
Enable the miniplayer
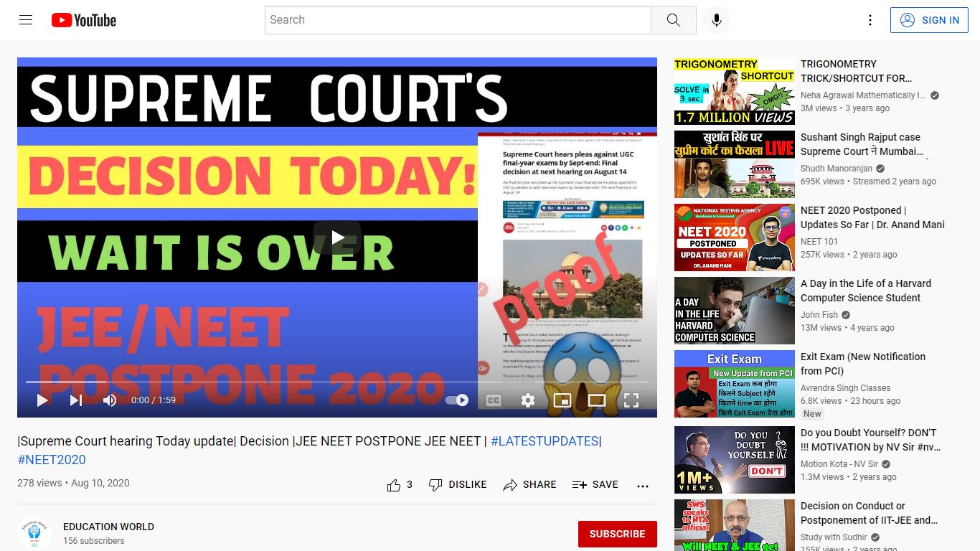click(x=562, y=400)
